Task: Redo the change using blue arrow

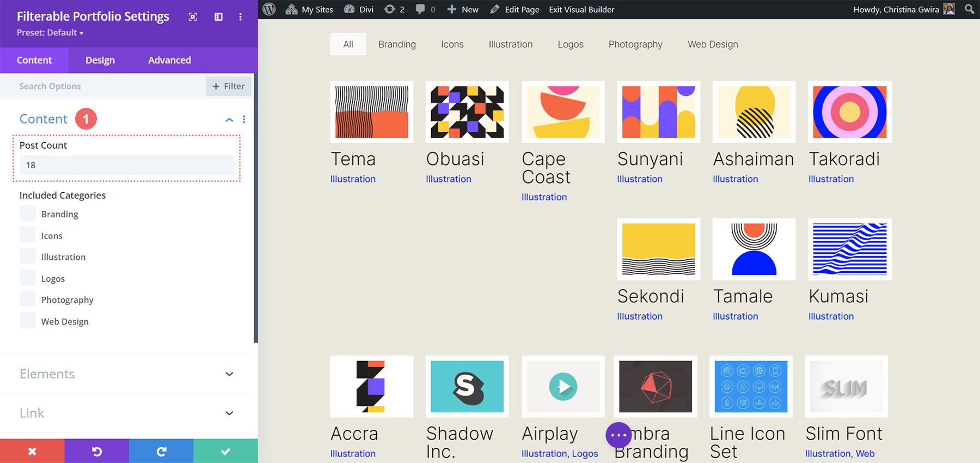Action: click(x=161, y=451)
